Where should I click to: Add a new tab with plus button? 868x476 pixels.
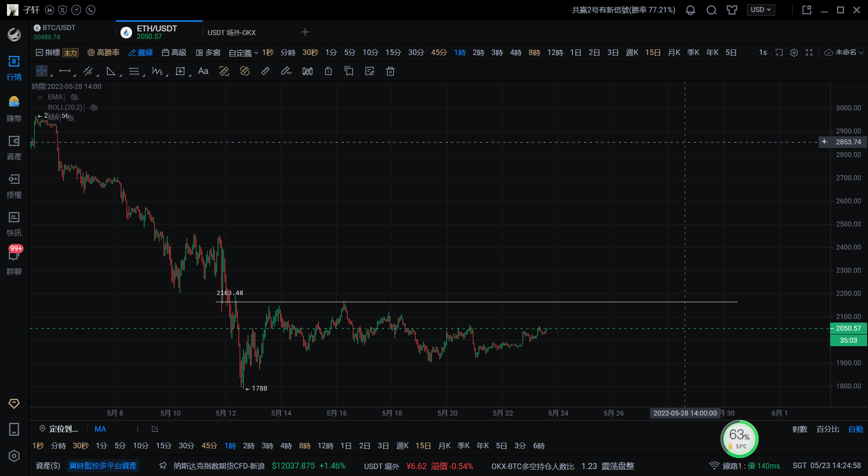(x=305, y=32)
